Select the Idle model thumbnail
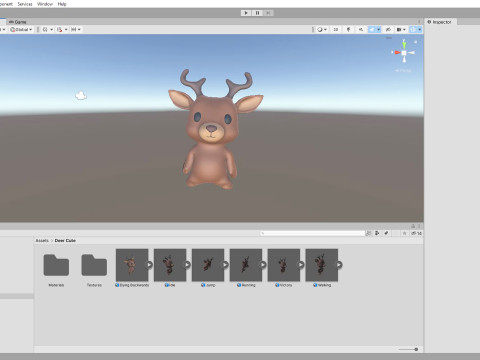Screen dimensions: 480x360 coord(170,265)
